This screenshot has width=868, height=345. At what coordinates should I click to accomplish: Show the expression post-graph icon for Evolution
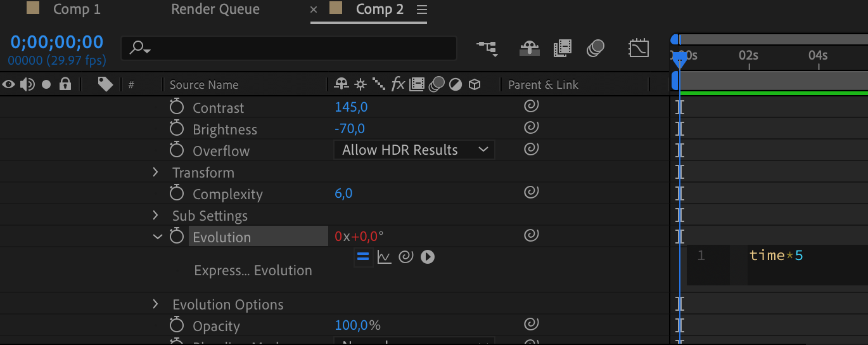384,257
